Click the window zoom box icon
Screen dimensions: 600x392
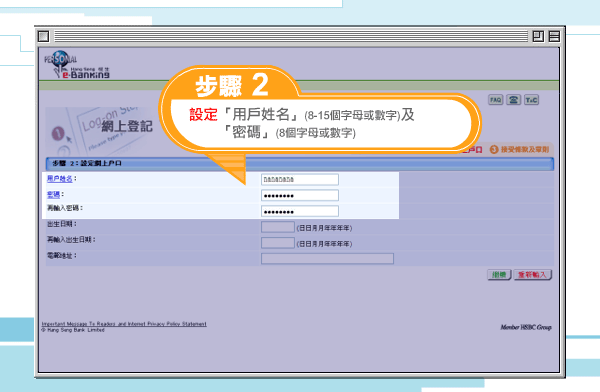point(538,36)
